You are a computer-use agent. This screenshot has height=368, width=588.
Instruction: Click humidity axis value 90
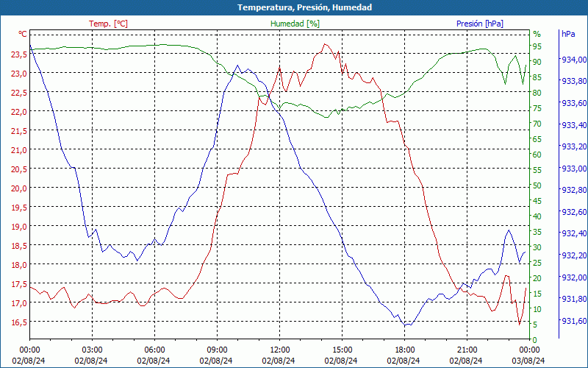537,62
